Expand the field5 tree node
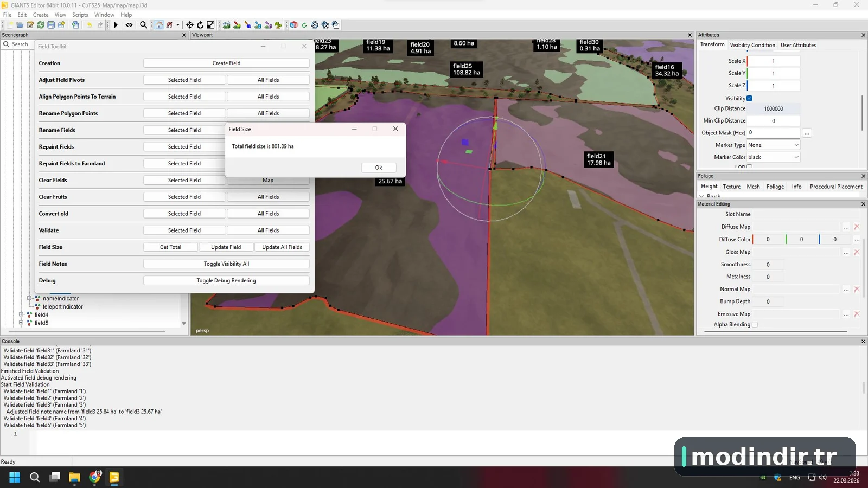868x488 pixels. (x=21, y=323)
